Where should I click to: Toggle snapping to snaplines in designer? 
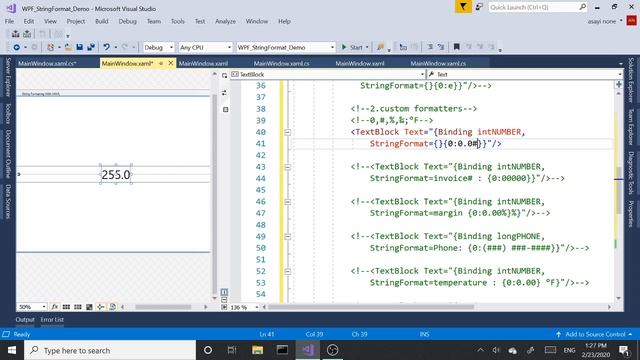click(100, 307)
